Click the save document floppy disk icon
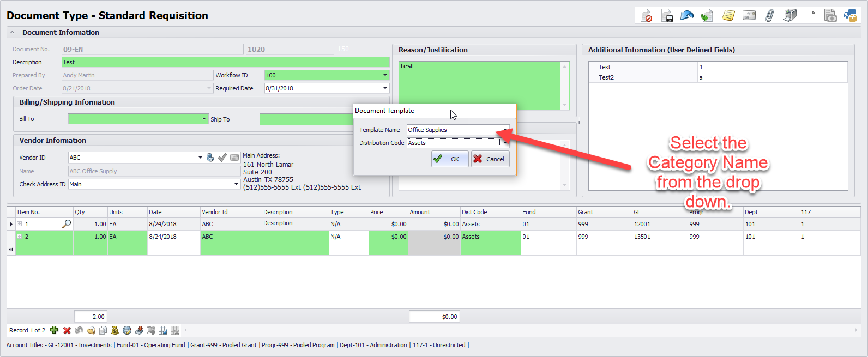 [x=666, y=16]
